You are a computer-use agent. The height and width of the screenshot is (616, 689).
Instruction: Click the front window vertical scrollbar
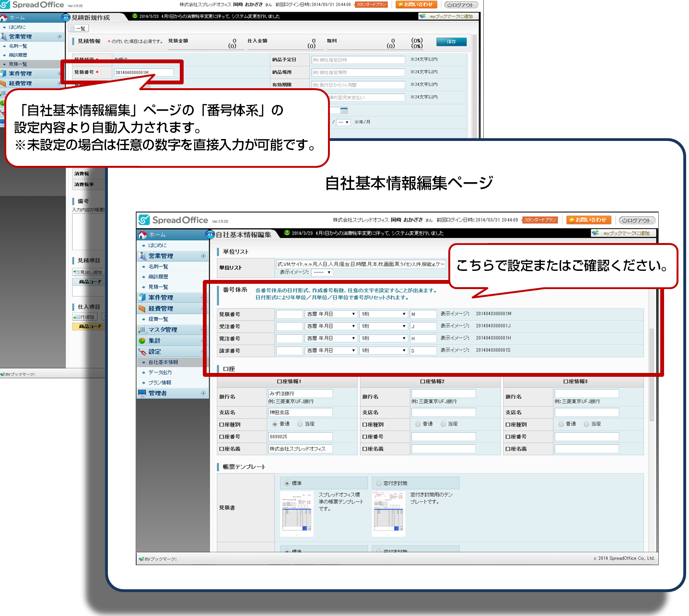(652, 375)
